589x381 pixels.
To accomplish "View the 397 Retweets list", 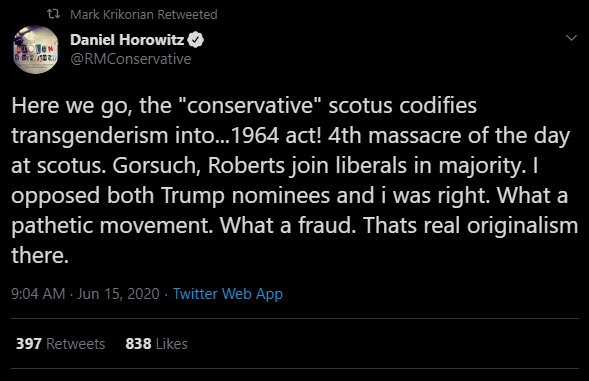I will (x=60, y=344).
